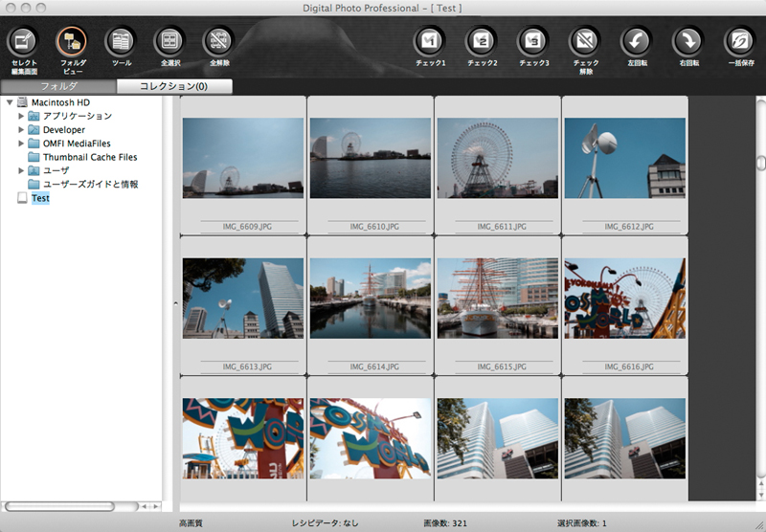This screenshot has width=766, height=532.
Task: Apply チェック1 check mark icon
Action: click(430, 41)
